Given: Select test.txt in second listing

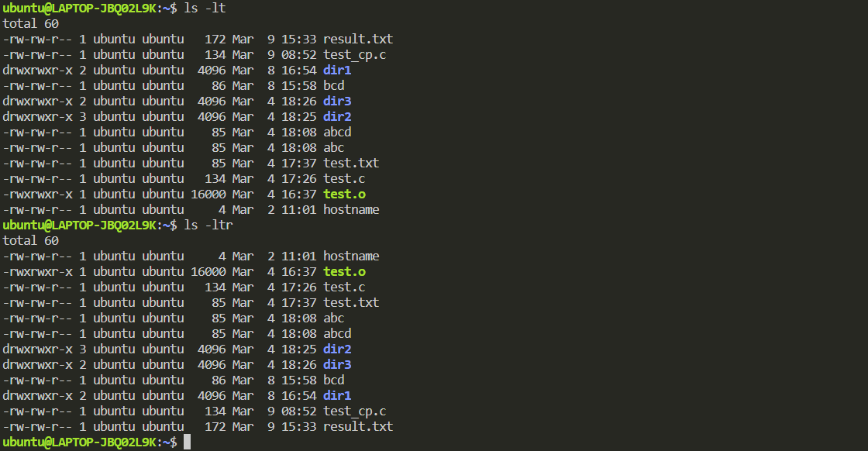Looking at the screenshot, I should click(x=351, y=303).
